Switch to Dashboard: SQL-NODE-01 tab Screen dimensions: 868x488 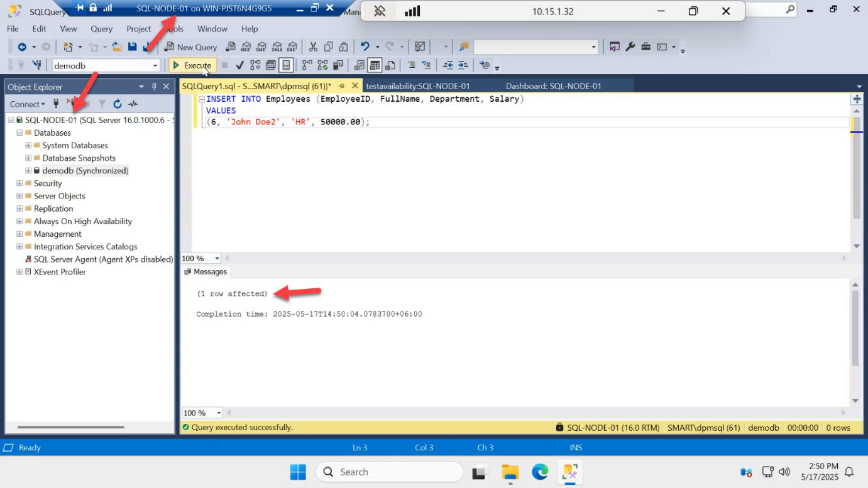pos(554,86)
